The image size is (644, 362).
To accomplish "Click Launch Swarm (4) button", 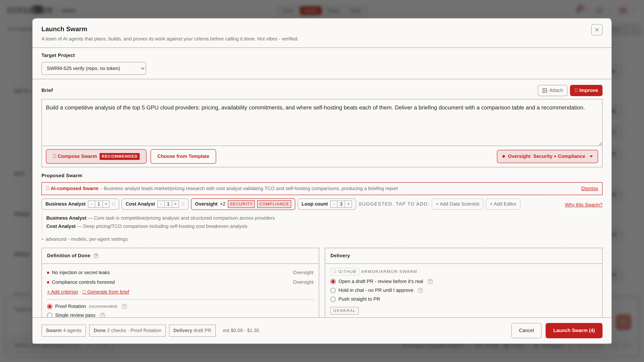I will (x=574, y=330).
